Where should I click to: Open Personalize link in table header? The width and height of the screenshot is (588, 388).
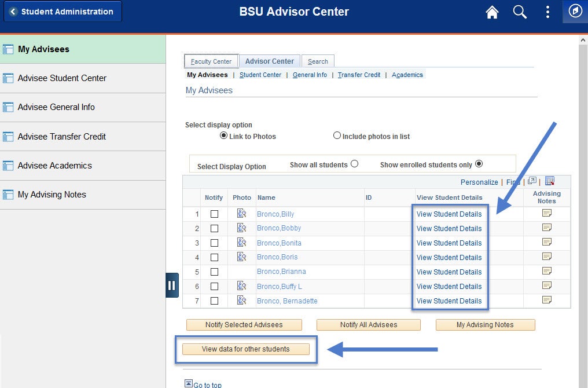pos(479,182)
